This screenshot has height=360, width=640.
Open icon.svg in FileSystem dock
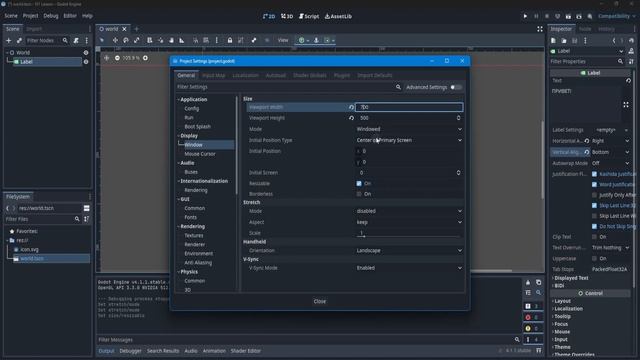pos(29,249)
